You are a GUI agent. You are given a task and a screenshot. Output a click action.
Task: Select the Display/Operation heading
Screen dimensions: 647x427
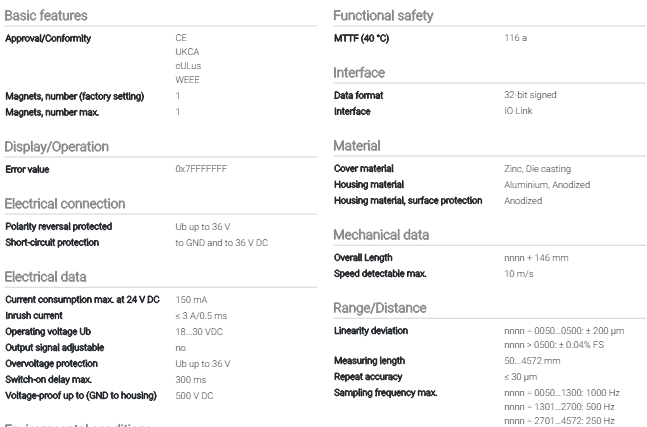click(57, 147)
